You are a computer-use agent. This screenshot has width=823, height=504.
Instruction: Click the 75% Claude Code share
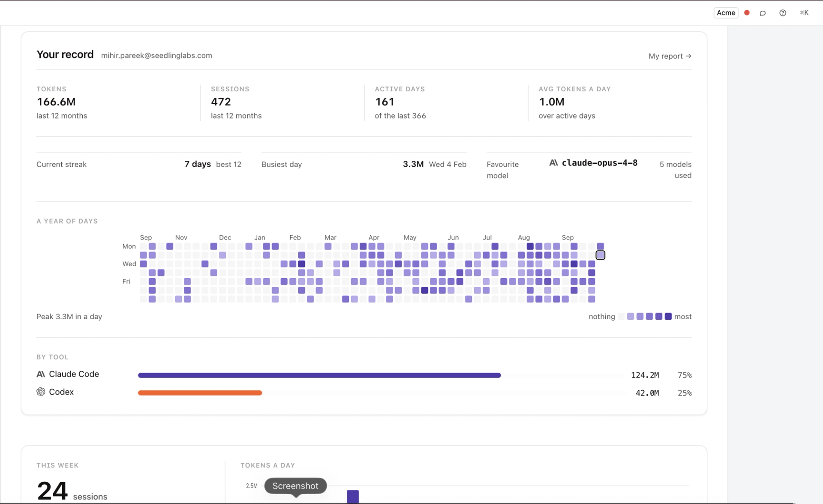point(685,375)
